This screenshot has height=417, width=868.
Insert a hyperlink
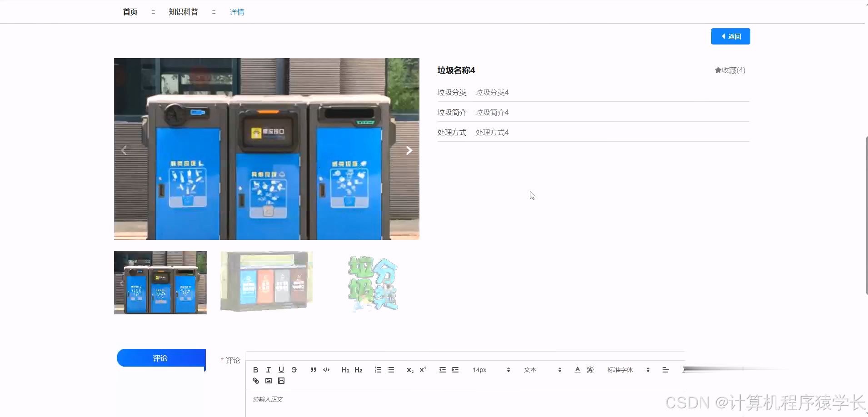point(255,381)
